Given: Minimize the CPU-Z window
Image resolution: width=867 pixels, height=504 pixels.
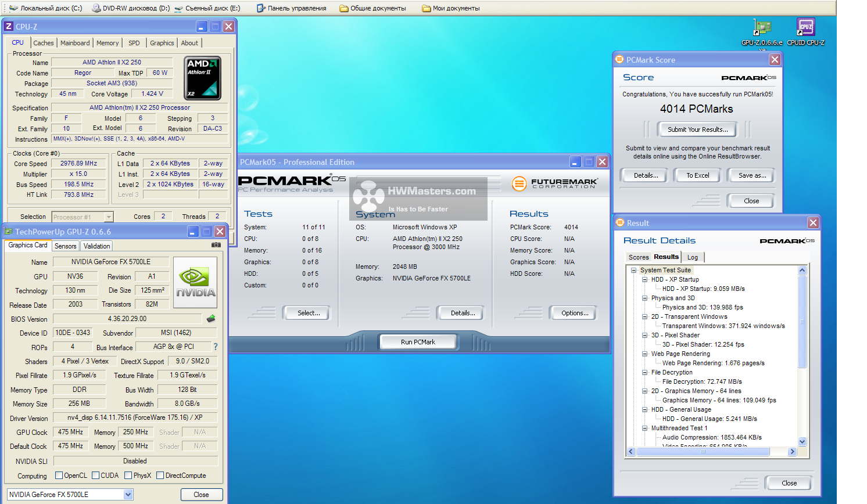Looking at the screenshot, I should (201, 27).
